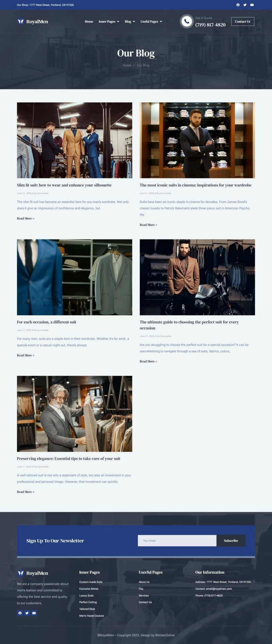Click the Contact Us header button
The image size is (272, 644).
242,21
